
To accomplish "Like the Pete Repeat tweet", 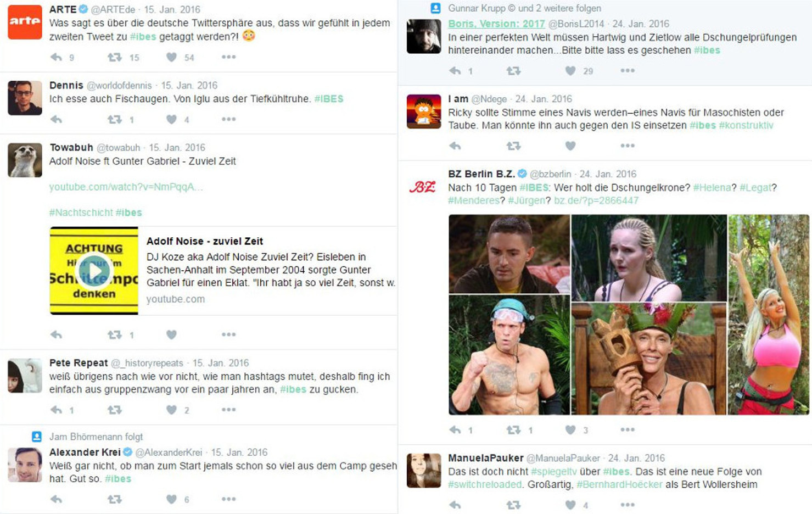I will point(171,410).
